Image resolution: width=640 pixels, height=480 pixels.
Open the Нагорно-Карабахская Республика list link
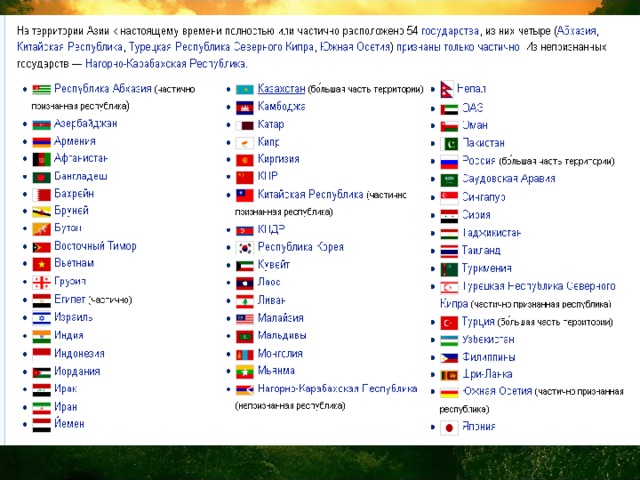(337, 388)
